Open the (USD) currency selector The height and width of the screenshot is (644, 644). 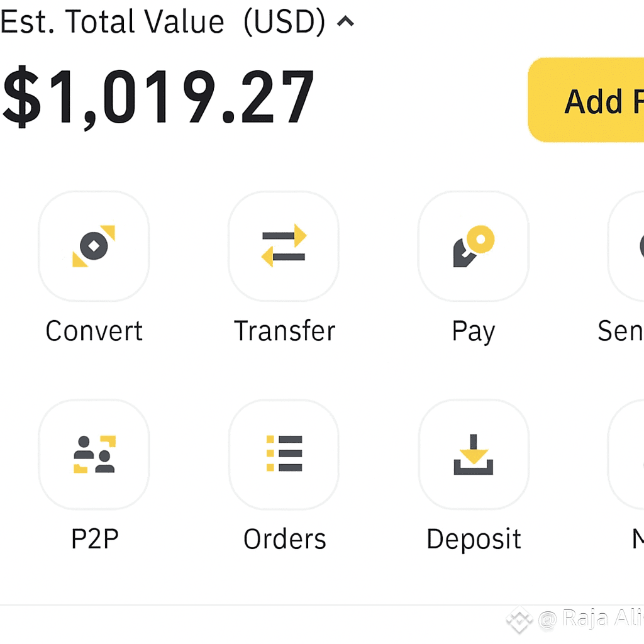click(284, 23)
